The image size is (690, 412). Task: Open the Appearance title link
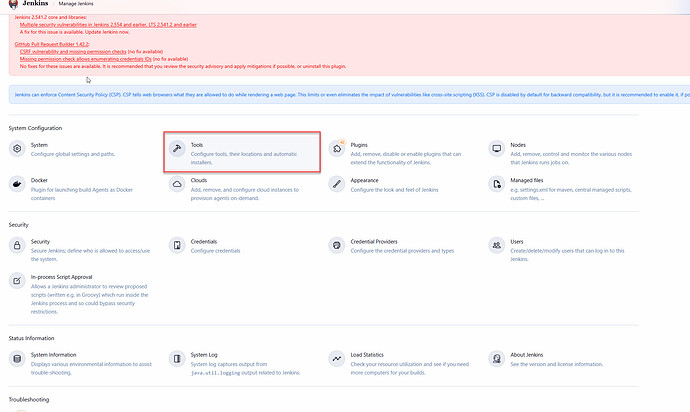point(364,180)
